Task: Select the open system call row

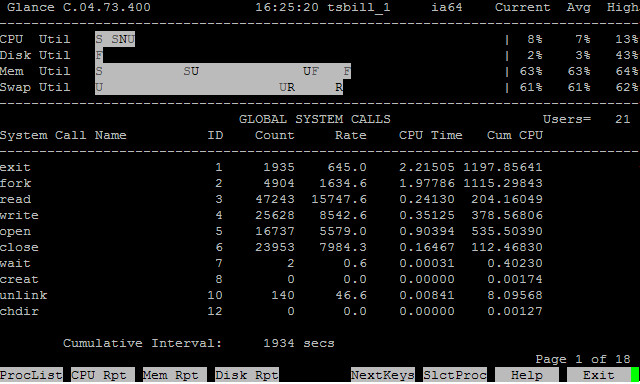Action: click(271, 231)
